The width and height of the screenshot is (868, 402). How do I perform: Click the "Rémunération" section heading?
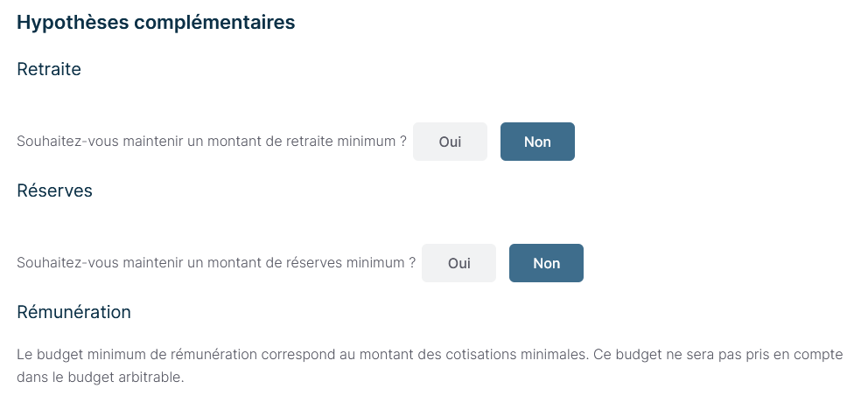click(x=73, y=312)
